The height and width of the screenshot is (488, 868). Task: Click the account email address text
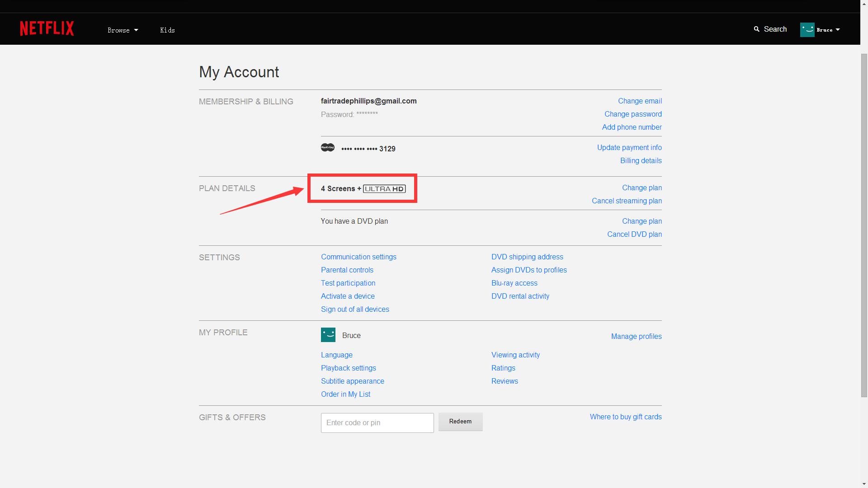tap(369, 101)
